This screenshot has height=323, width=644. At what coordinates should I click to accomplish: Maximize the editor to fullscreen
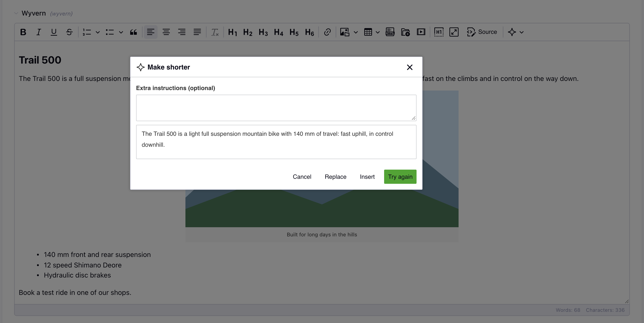(454, 32)
